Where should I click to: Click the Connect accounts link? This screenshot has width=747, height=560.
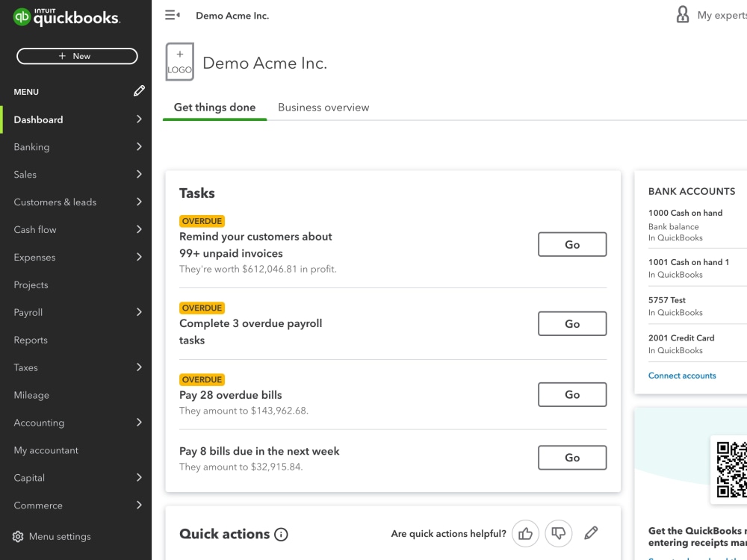pos(682,376)
